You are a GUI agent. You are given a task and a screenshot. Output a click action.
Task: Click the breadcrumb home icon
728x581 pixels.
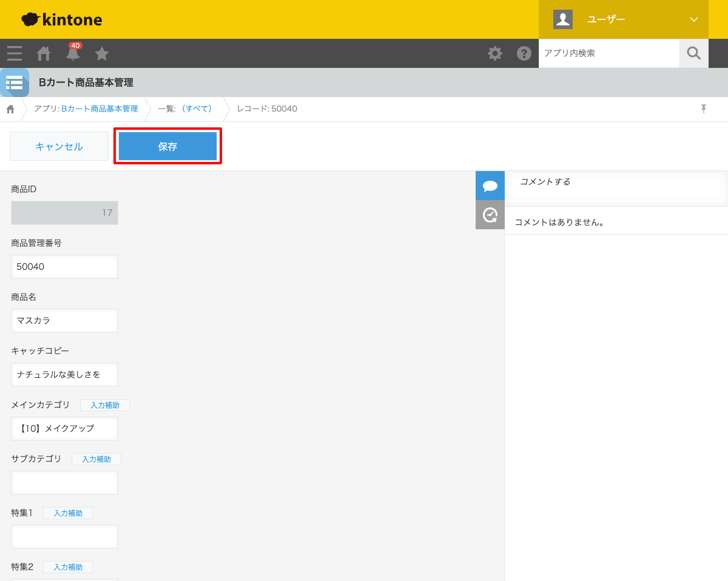10,109
